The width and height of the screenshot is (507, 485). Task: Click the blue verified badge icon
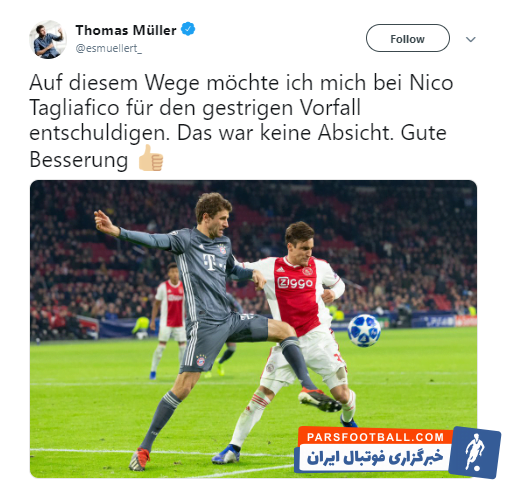tap(188, 29)
